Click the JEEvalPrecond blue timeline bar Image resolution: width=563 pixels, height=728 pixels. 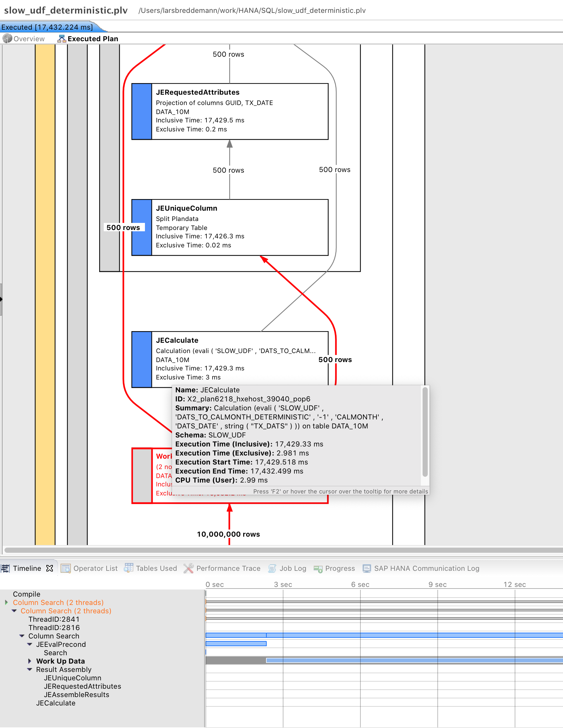click(236, 644)
